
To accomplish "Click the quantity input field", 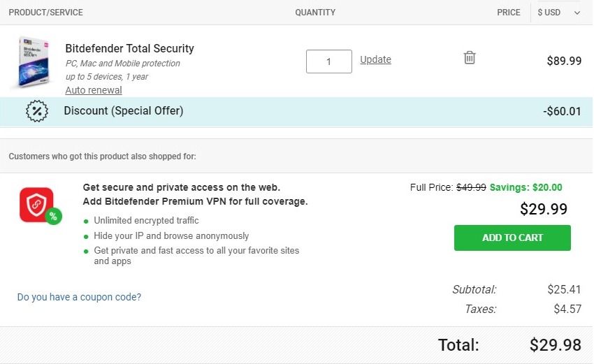I will pos(328,61).
